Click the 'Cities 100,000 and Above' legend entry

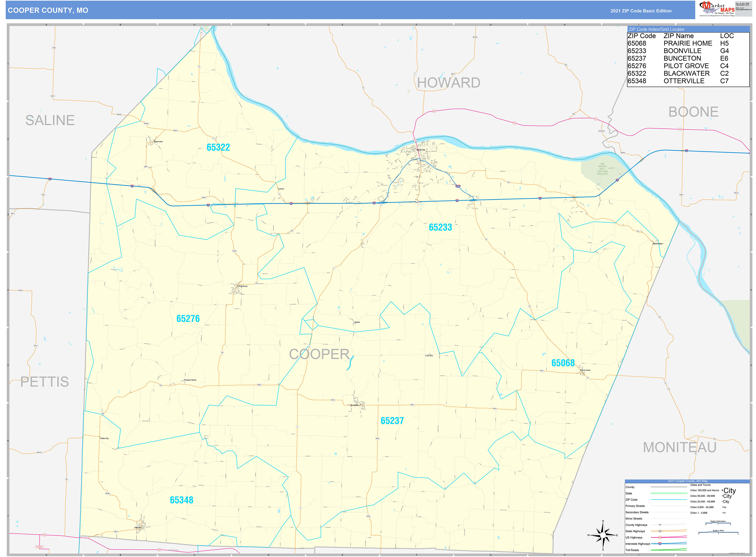[705, 491]
